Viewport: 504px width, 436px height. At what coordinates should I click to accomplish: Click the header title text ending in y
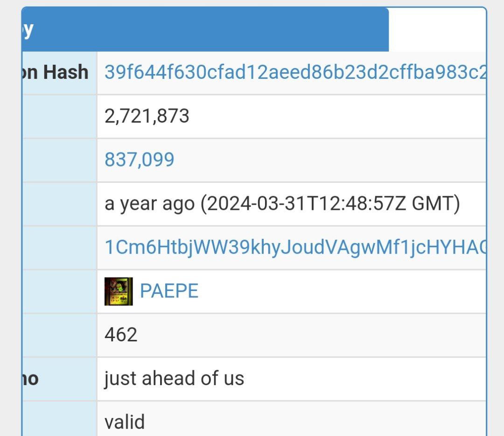point(28,30)
